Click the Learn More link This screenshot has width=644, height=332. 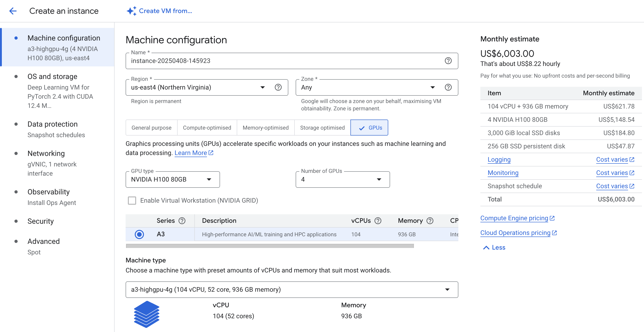(x=191, y=153)
